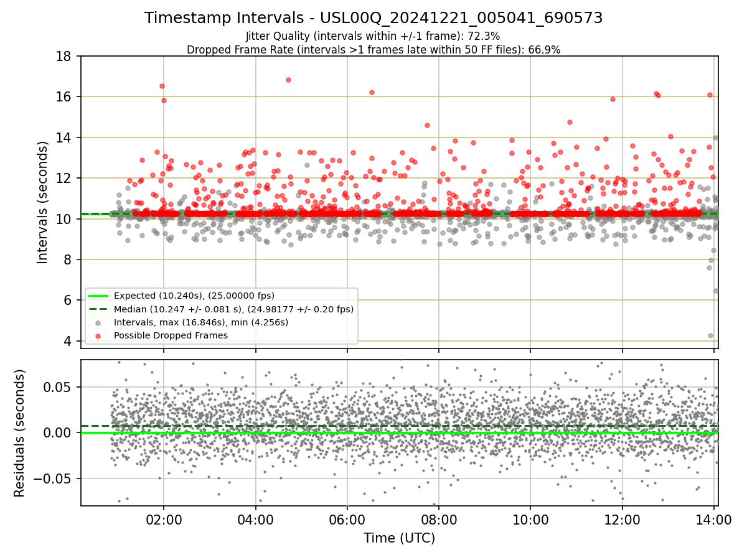
Task: Click the lowest gray point near 4.3 seconds
Action: click(x=710, y=335)
